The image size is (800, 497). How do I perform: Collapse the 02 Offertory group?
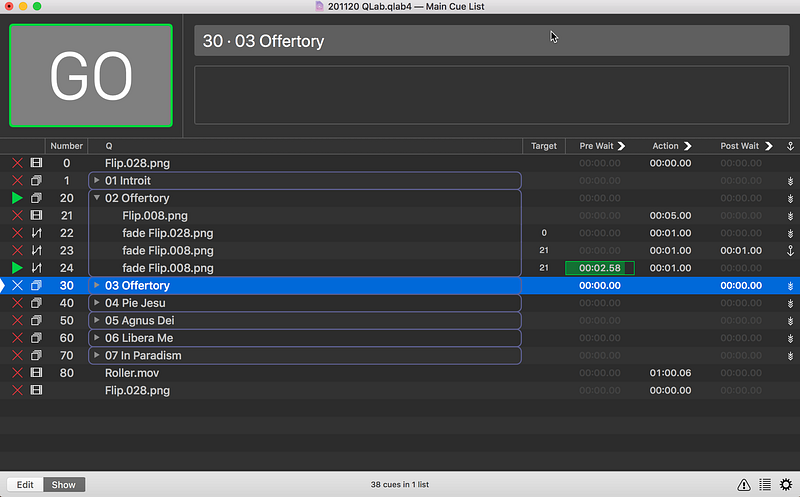pos(96,197)
